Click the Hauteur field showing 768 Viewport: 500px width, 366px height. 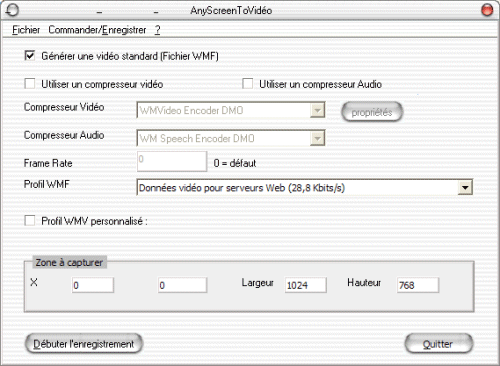coord(418,285)
